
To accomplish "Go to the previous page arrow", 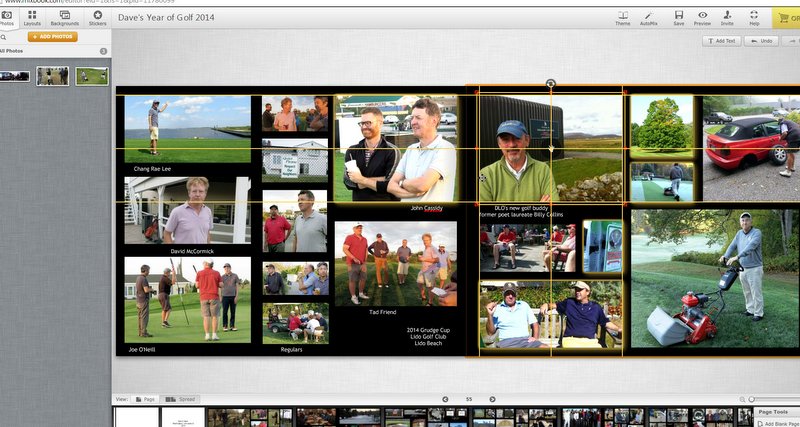I will pos(445,399).
